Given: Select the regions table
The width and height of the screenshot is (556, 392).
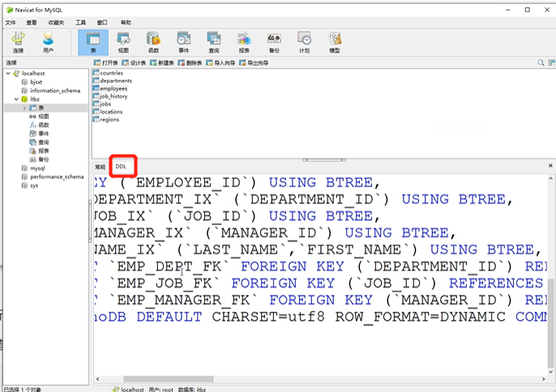Looking at the screenshot, I should pyautogui.click(x=109, y=120).
